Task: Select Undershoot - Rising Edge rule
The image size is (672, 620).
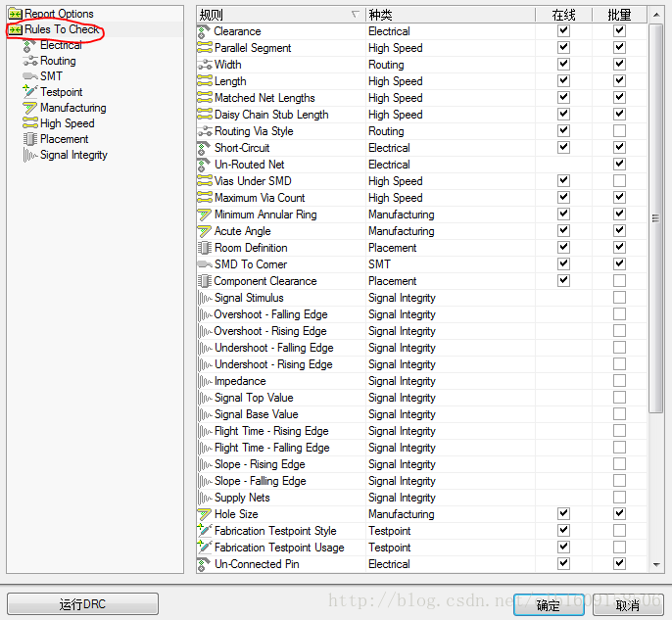Action: click(421, 364)
